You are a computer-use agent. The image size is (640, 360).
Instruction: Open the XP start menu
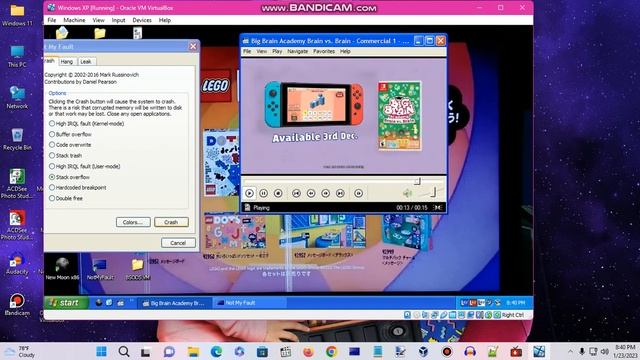pos(65,303)
